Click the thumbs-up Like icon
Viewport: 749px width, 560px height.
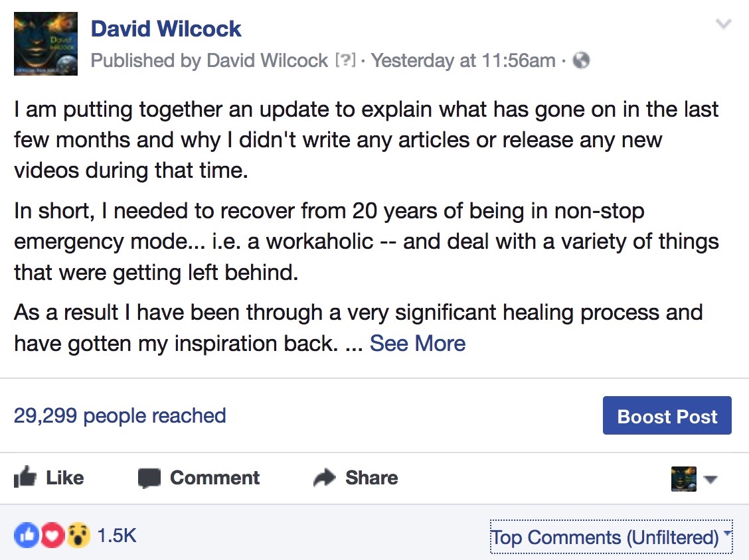point(25,477)
